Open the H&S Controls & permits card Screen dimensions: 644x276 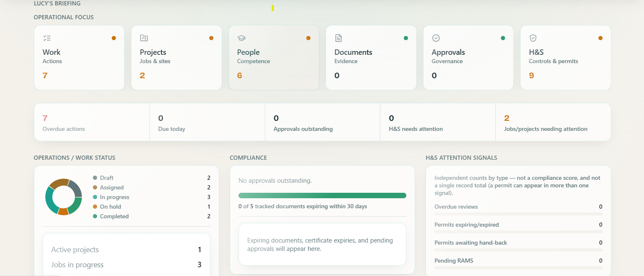[566, 58]
